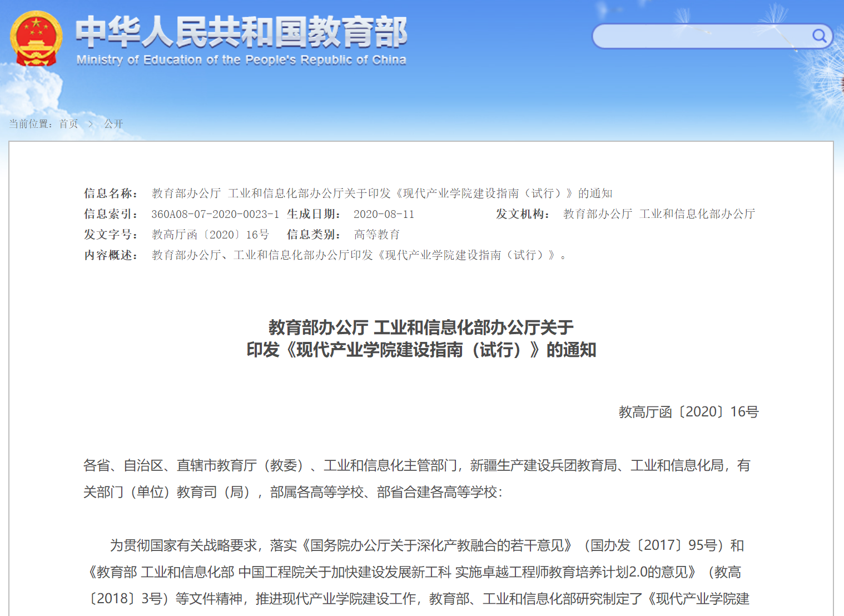Click the magnifier search icon
The width and height of the screenshot is (844, 616).
(x=819, y=36)
